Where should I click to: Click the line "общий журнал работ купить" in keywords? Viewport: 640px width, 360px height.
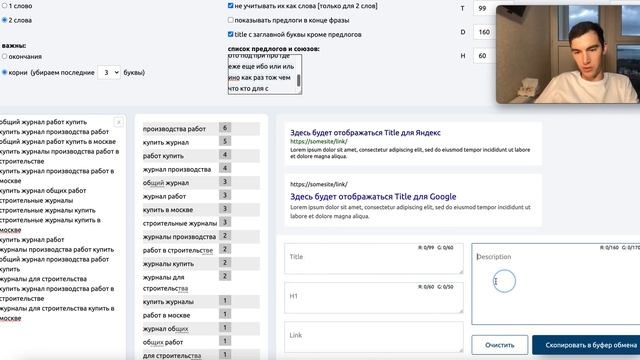(43, 122)
